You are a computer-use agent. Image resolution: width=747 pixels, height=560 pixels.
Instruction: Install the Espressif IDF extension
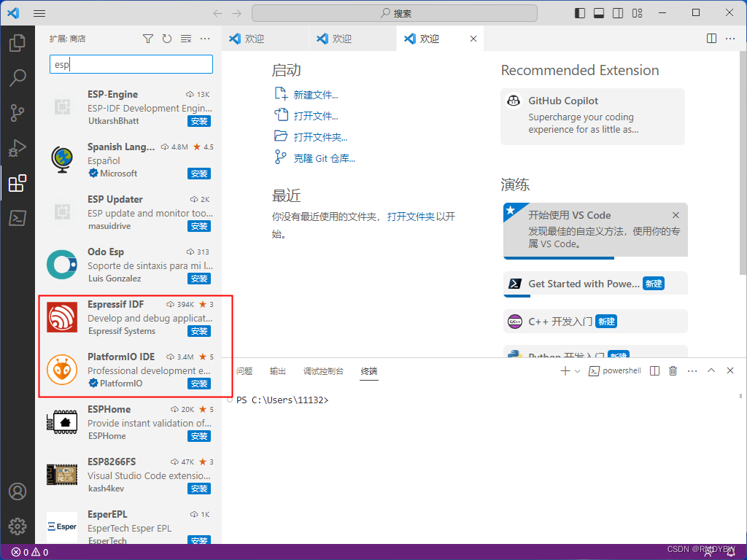coord(199,331)
